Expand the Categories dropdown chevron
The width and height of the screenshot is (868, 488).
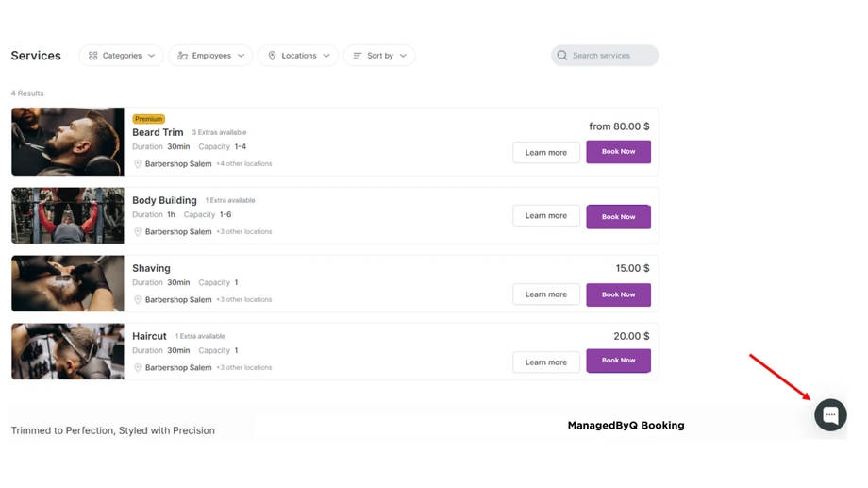[x=152, y=56]
